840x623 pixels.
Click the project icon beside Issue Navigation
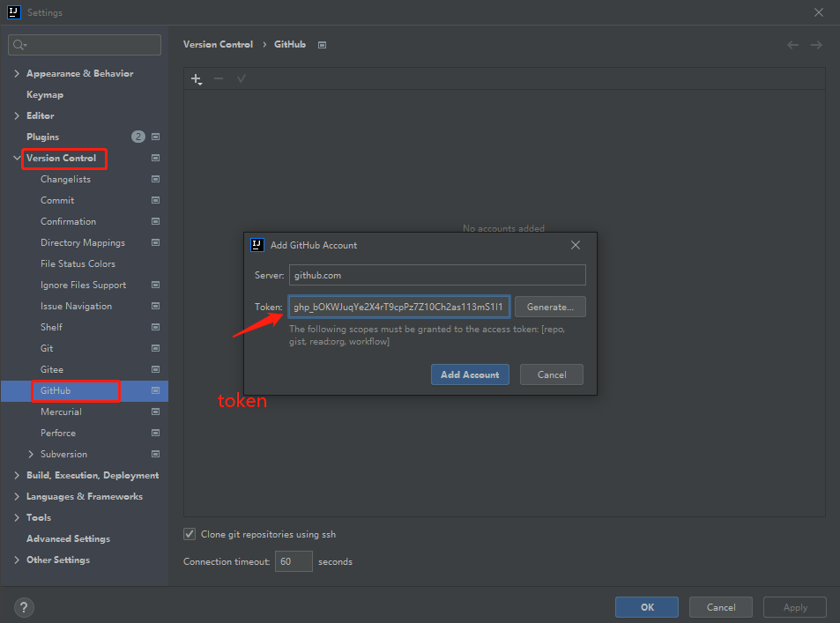point(155,306)
